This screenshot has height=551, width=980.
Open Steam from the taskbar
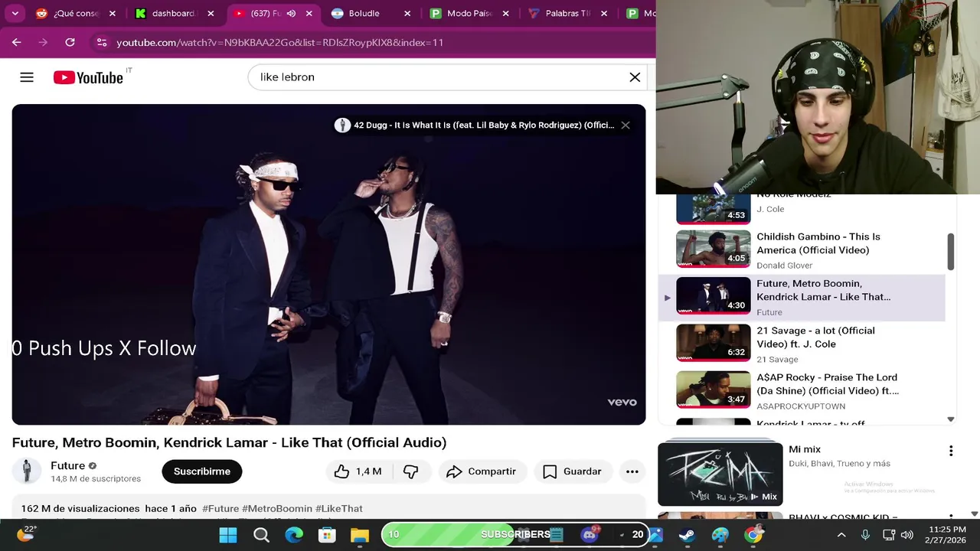[687, 535]
